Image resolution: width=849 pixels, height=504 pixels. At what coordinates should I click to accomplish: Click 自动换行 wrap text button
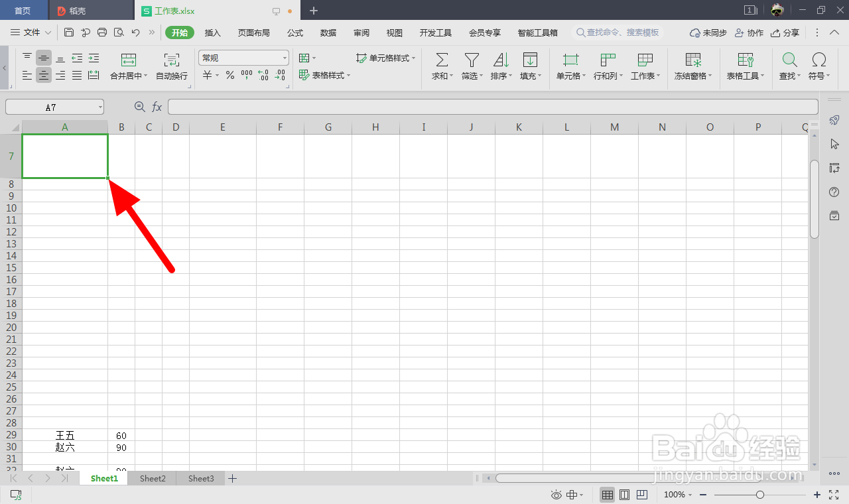pyautogui.click(x=172, y=66)
